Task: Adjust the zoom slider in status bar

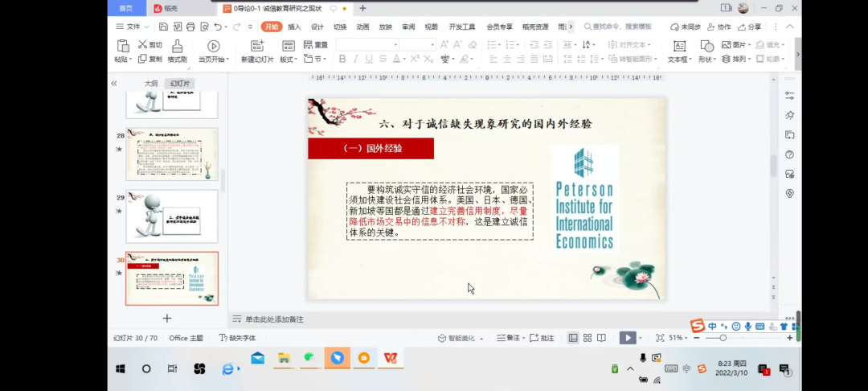Action: (722, 338)
